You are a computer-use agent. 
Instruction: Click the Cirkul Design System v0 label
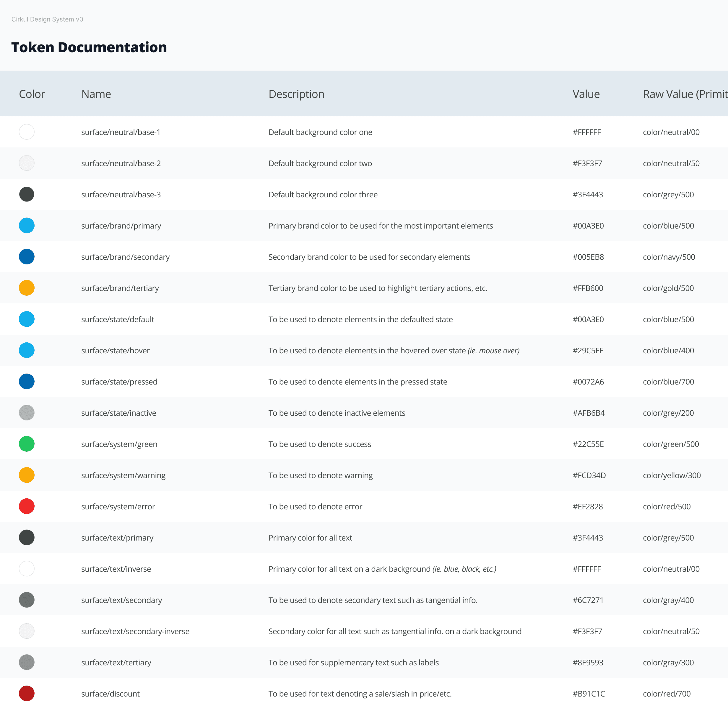(x=47, y=19)
